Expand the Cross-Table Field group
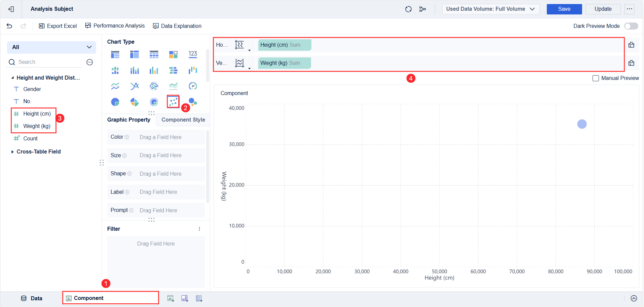The width and height of the screenshot is (644, 307). click(x=12, y=152)
